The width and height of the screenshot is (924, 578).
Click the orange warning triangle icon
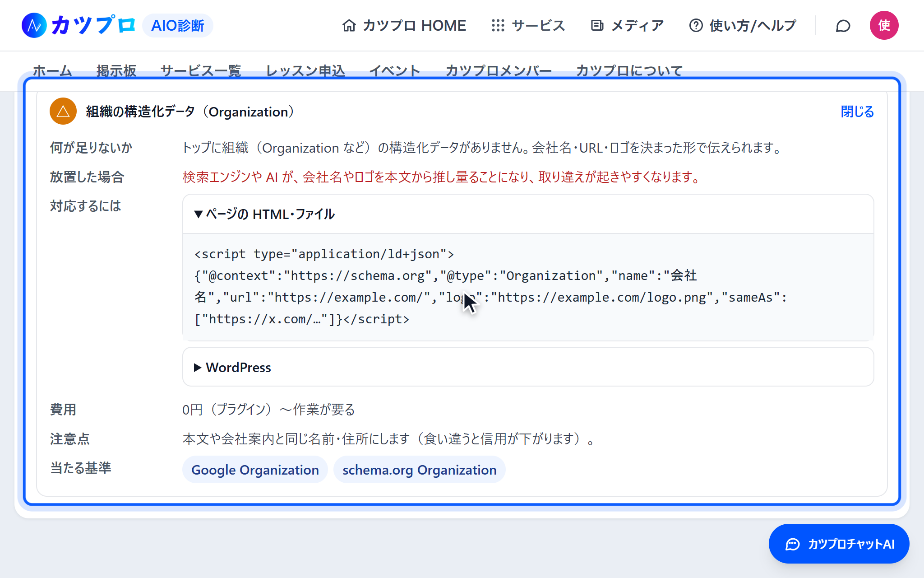63,111
